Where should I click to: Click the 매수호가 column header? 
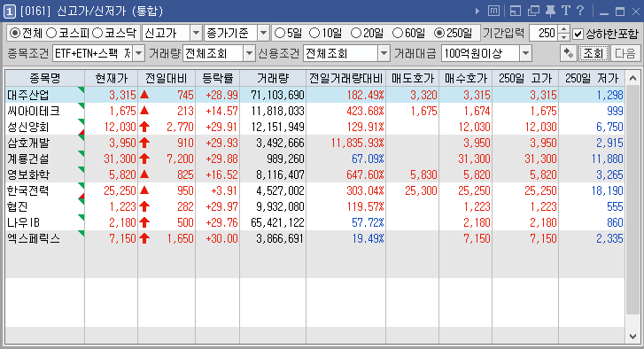tap(465, 78)
